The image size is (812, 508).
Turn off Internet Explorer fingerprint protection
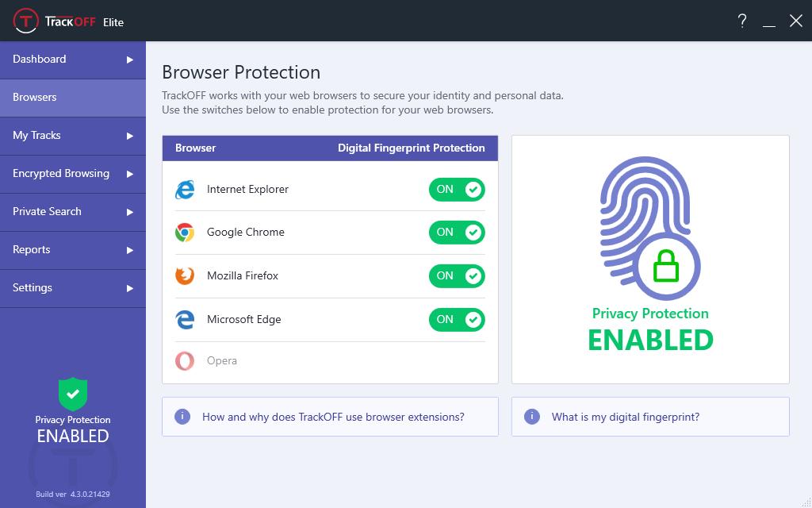457,190
